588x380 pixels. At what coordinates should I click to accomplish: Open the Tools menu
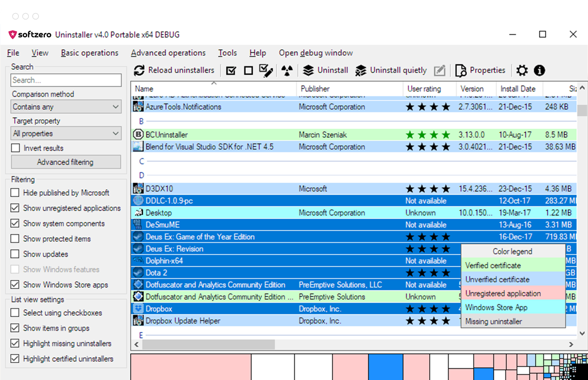(x=227, y=53)
